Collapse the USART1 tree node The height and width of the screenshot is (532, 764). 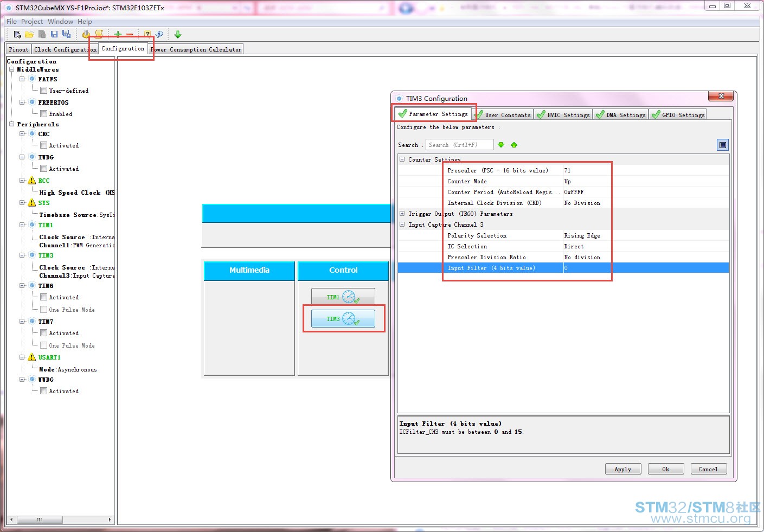pyautogui.click(x=22, y=357)
